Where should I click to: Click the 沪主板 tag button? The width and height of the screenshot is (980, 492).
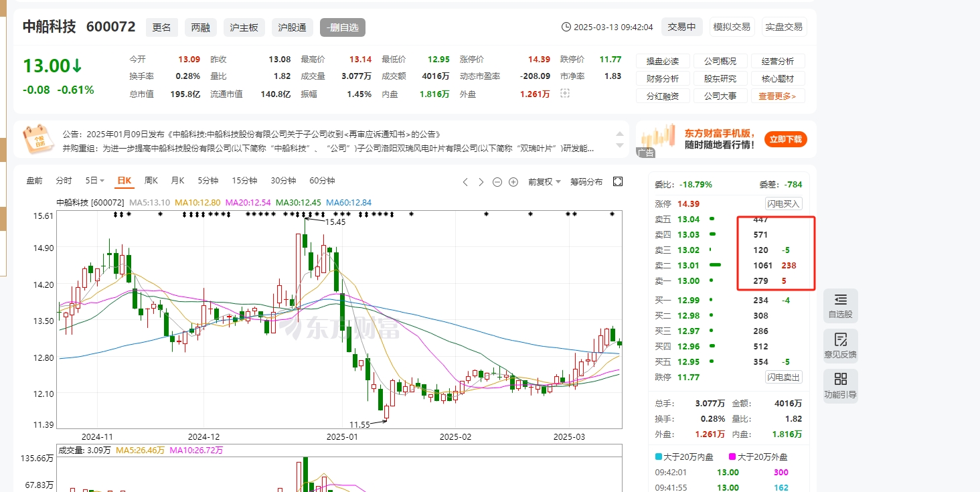244,27
